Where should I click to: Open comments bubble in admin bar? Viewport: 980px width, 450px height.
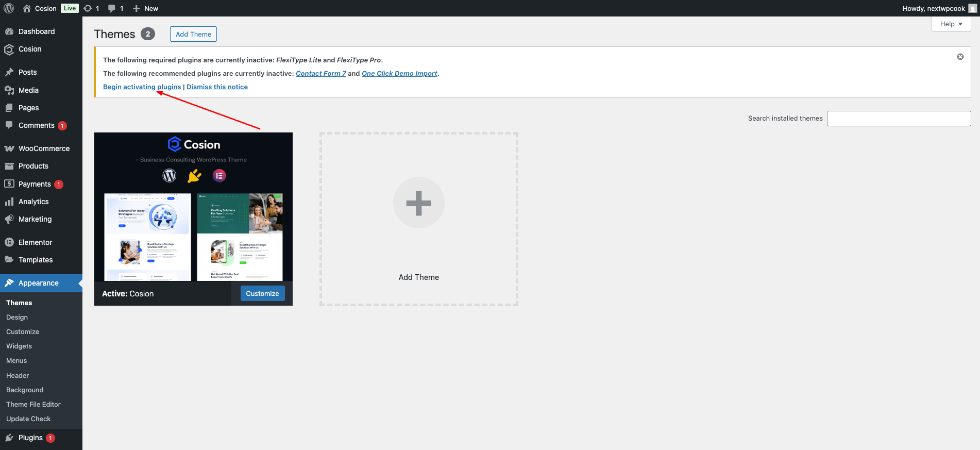(111, 8)
